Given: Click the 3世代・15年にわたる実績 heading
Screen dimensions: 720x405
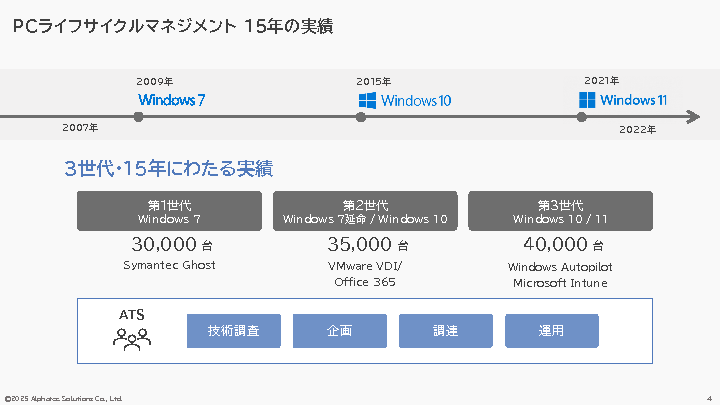Looking at the screenshot, I should click(169, 168).
